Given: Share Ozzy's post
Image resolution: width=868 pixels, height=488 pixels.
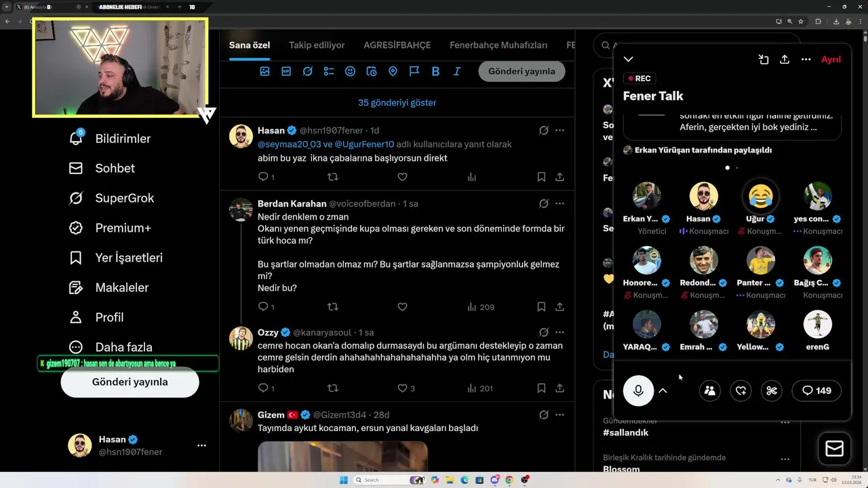Looking at the screenshot, I should coord(559,388).
